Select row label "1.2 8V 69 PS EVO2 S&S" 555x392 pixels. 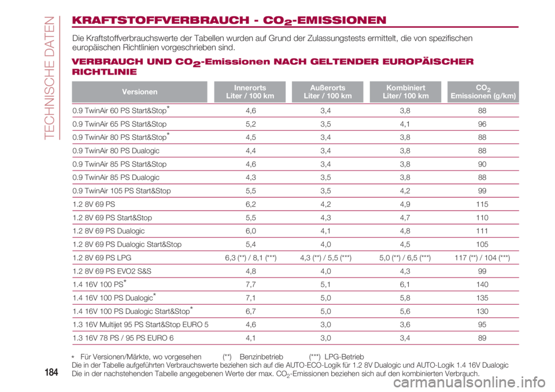[112, 271]
